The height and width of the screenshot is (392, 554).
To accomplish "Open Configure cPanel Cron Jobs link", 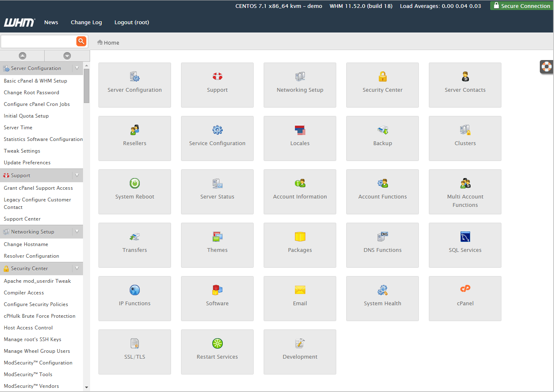I will tap(37, 104).
